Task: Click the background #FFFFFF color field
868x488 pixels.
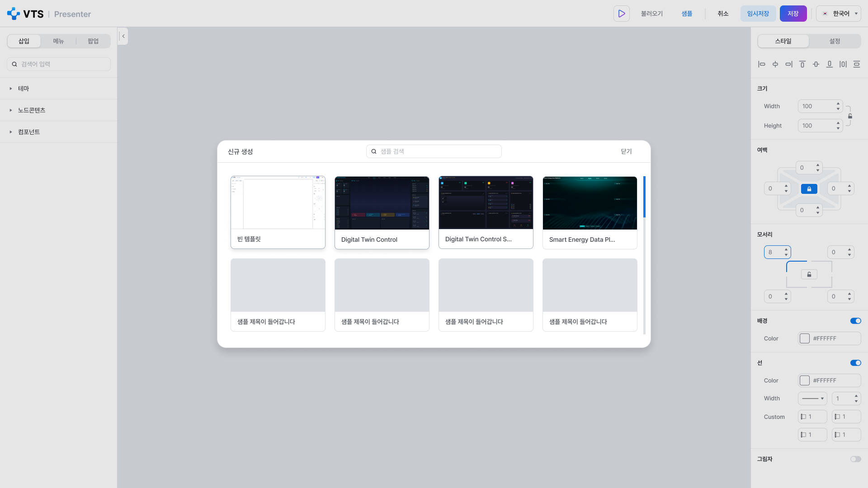Action: point(830,338)
